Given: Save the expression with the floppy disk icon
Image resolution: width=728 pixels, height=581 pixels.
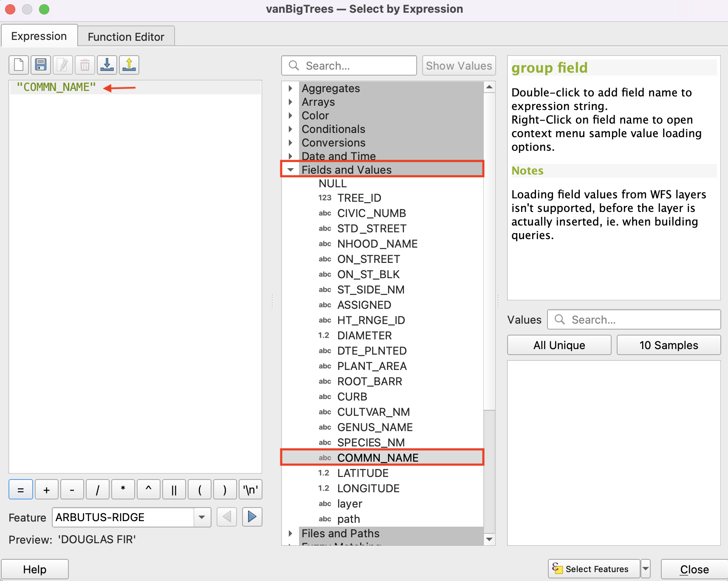Looking at the screenshot, I should coord(41,65).
